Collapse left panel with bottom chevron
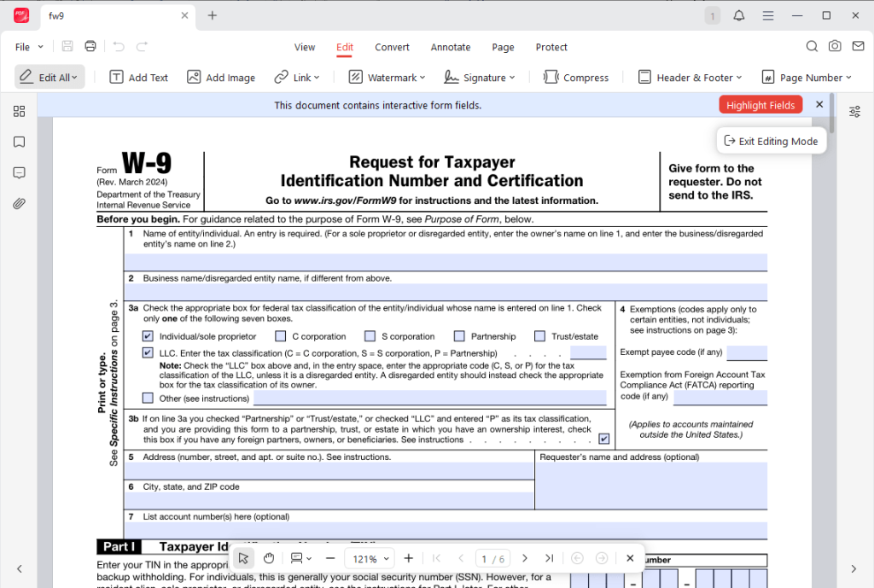 pos(20,568)
